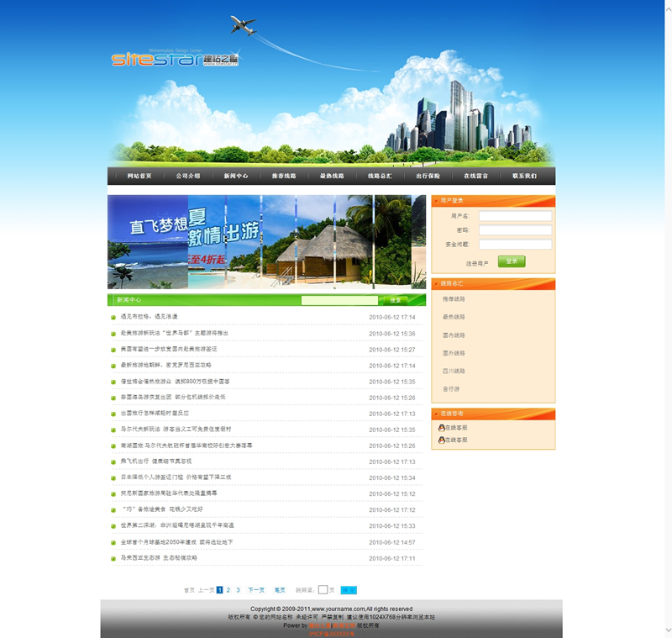The image size is (672, 638).
Task: Click the orange arrow icon beside 线路总汇 heading
Action: click(x=436, y=284)
